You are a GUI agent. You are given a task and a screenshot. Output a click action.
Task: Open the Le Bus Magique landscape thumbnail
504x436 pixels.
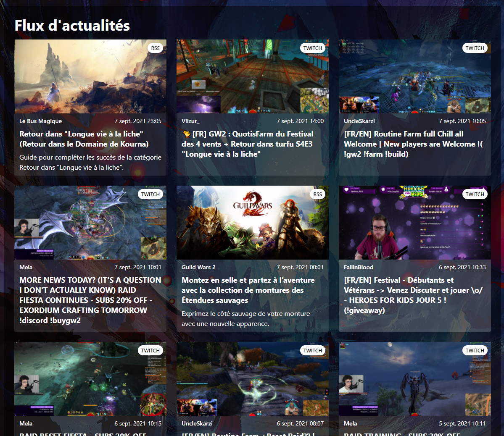pyautogui.click(x=90, y=76)
